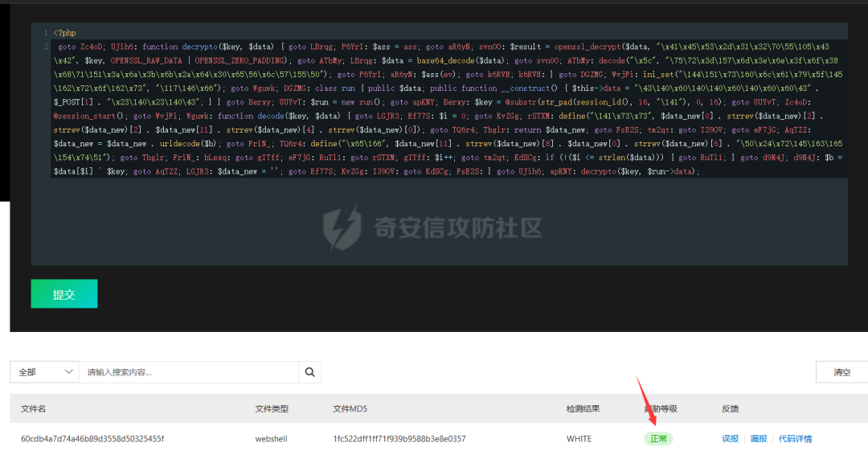Click the 文件MD5 column header
Image resolution: width=868 pixels, height=455 pixels.
point(350,408)
